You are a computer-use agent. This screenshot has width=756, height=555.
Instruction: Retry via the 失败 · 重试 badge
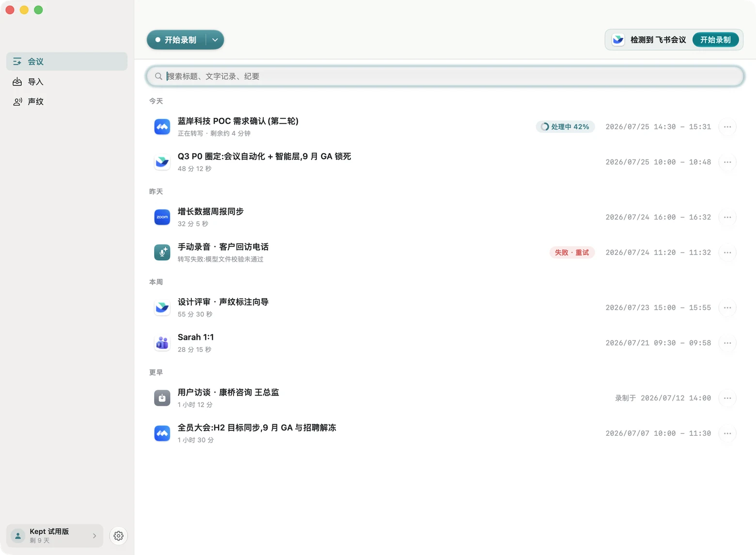572,253
